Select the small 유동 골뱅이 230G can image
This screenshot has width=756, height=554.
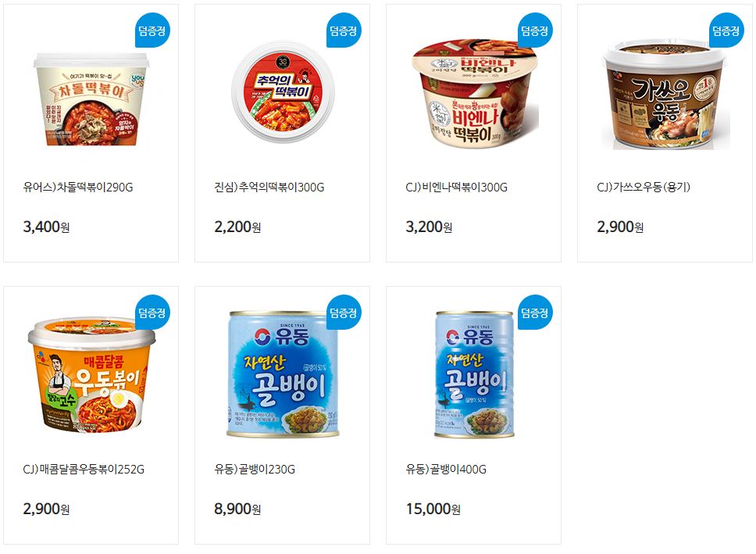pos(283,374)
